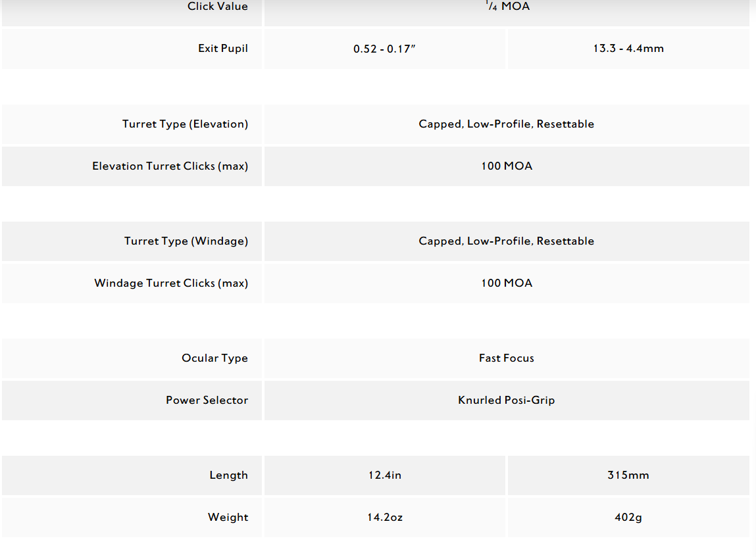Select the 12.4in length value
Viewport: 756px width, 557px height.
click(x=384, y=475)
